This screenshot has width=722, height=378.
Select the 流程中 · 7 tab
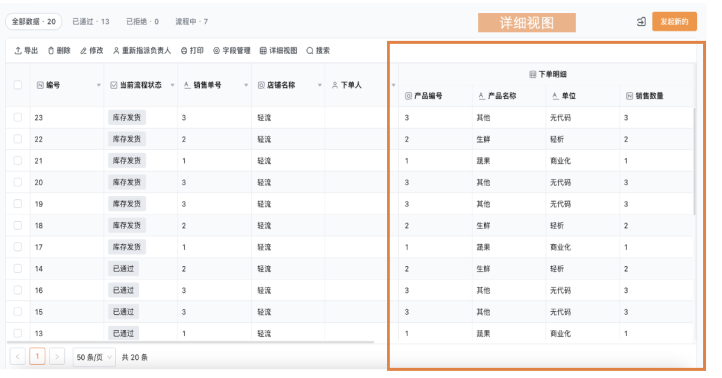tap(192, 22)
